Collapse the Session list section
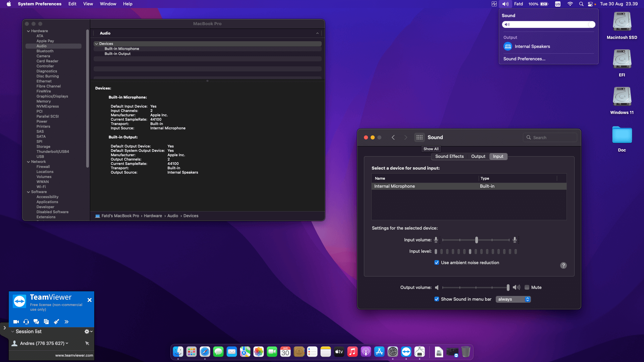Image resolution: width=644 pixels, height=362 pixels. 13,331
